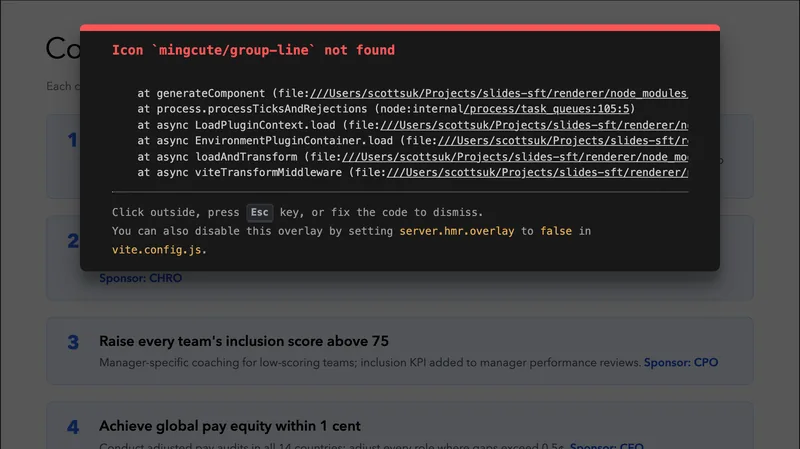
Task: Click the 'Sponsor: CPO' label
Action: (x=680, y=362)
